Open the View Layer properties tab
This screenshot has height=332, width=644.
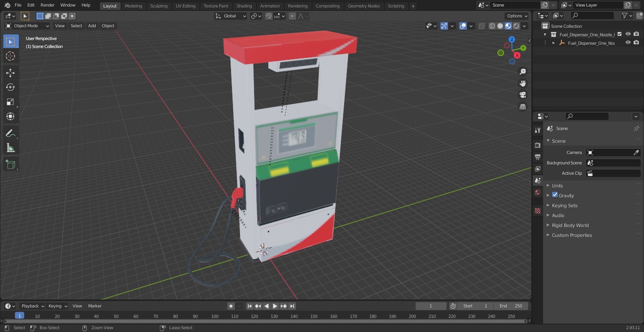(x=537, y=169)
